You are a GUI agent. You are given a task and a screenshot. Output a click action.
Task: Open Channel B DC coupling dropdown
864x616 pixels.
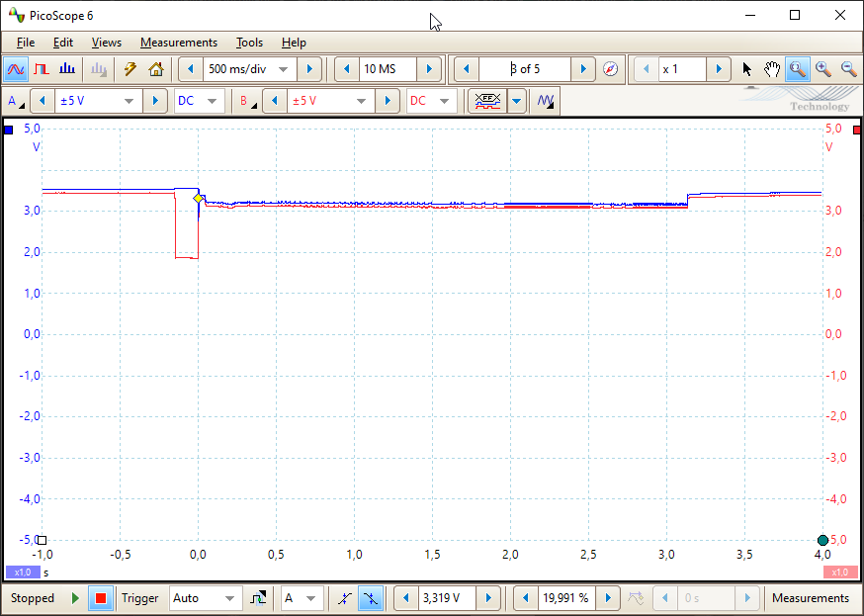coord(444,102)
